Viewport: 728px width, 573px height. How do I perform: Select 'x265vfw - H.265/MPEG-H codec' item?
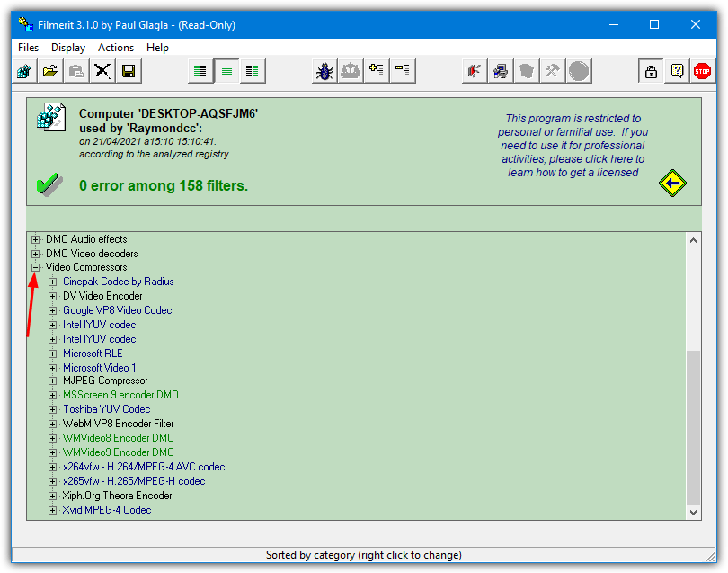point(134,481)
